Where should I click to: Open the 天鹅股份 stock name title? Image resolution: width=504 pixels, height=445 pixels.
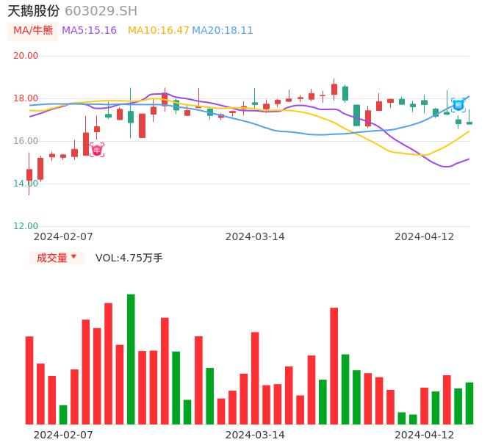34,11
